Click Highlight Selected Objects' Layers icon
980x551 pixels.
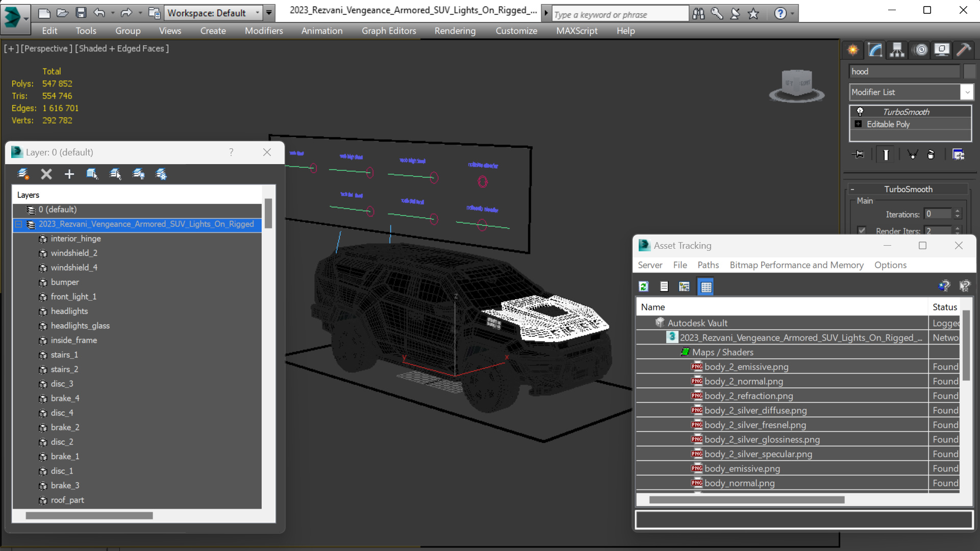coord(115,174)
